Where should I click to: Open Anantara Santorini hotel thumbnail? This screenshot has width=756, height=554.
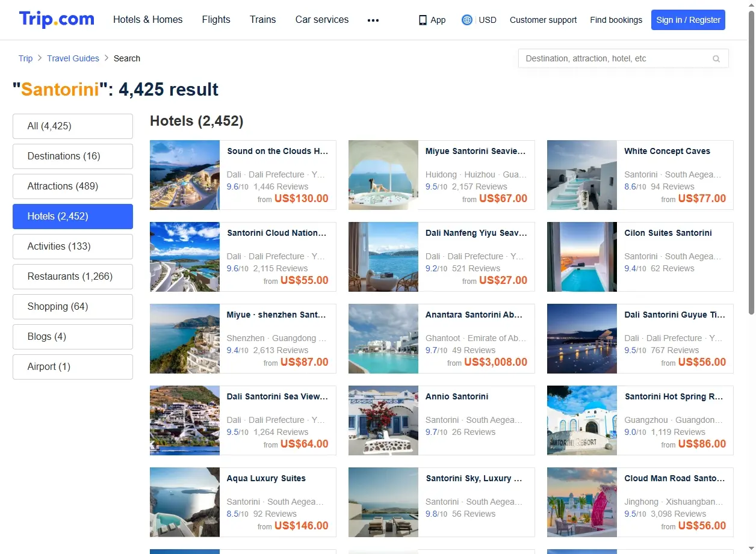click(383, 339)
